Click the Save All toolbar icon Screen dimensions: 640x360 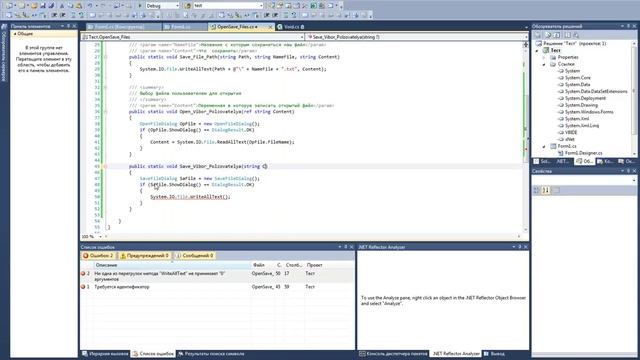[51, 6]
